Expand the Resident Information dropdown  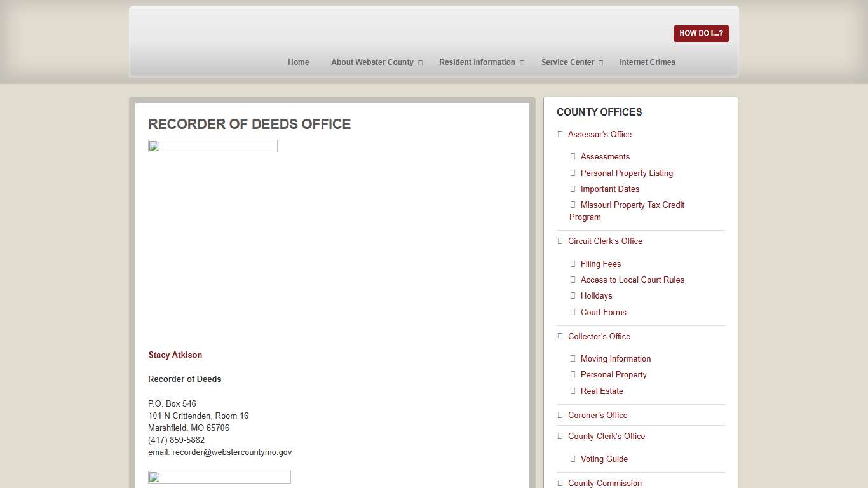477,62
